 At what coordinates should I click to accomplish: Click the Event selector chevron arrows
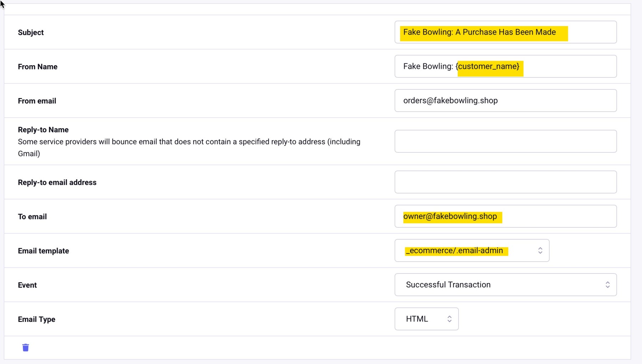(608, 284)
